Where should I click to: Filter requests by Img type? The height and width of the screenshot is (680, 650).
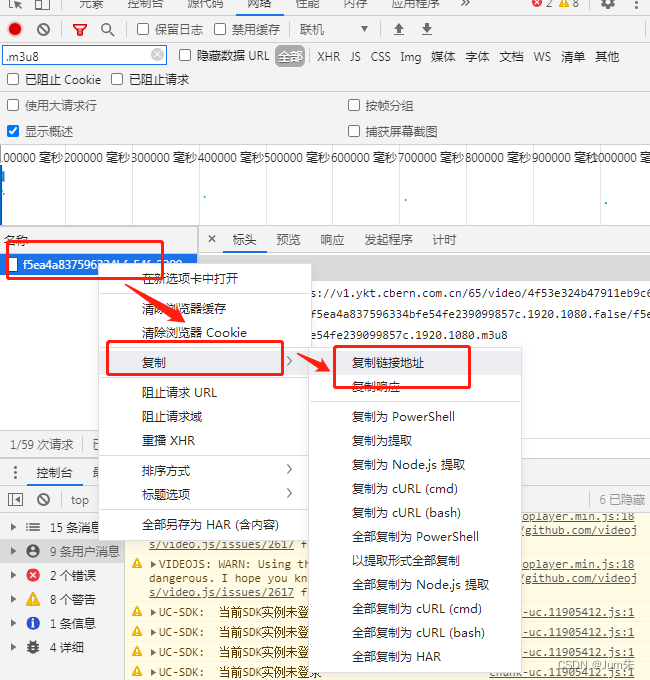click(x=411, y=57)
